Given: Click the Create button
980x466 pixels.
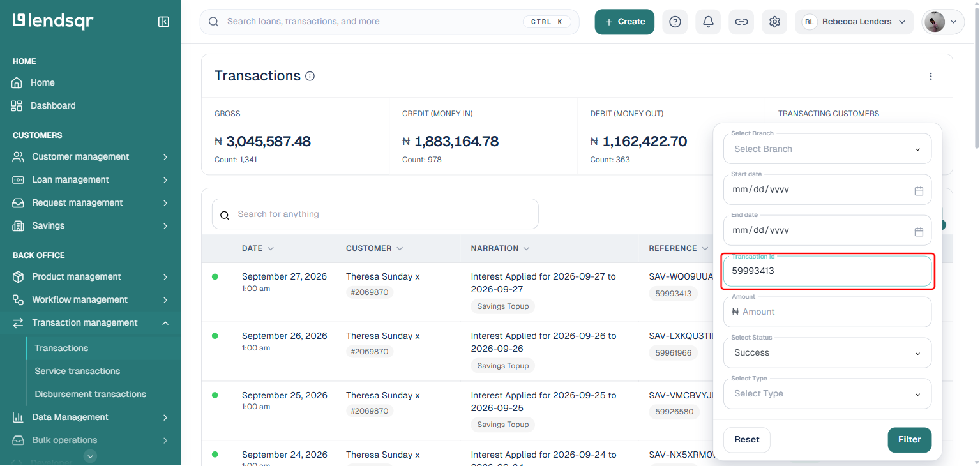Looking at the screenshot, I should coord(624,22).
